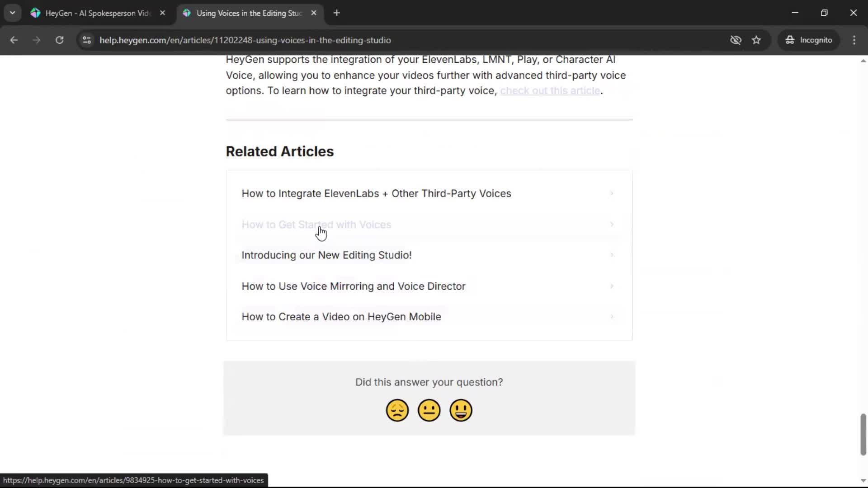
Task: Click the neutral face emoji rating
Action: point(429,410)
